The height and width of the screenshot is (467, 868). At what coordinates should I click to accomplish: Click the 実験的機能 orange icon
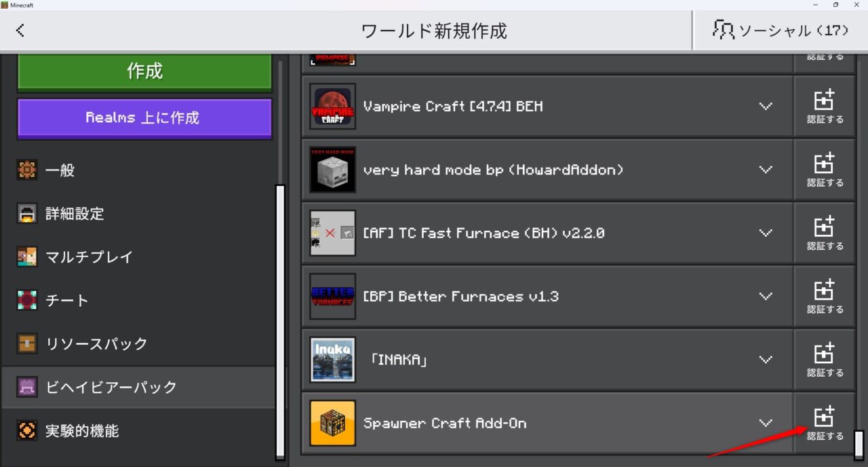click(x=27, y=431)
